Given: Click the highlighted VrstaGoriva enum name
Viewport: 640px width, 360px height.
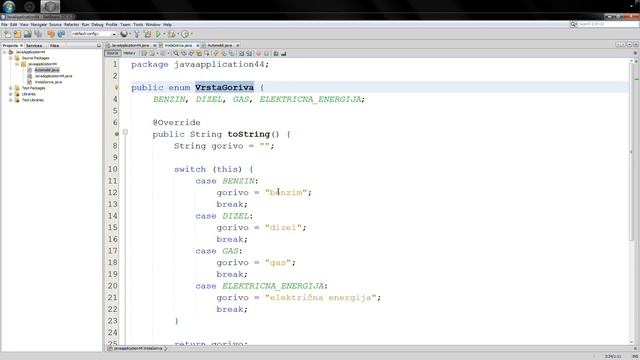Looking at the screenshot, I should point(224,87).
